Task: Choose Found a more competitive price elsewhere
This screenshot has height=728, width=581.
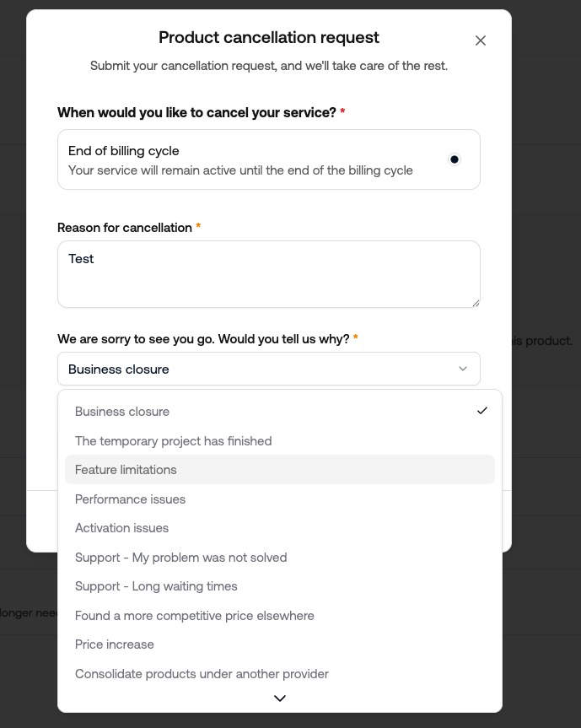Action: [194, 616]
